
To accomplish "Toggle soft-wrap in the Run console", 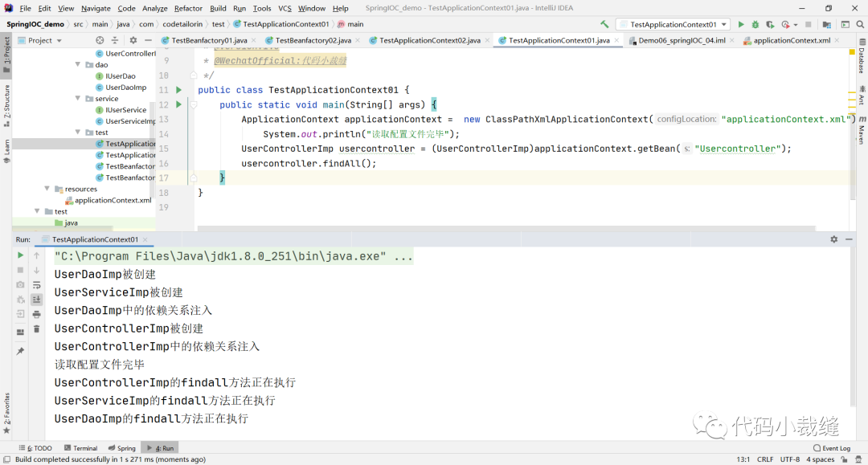I will tap(36, 285).
